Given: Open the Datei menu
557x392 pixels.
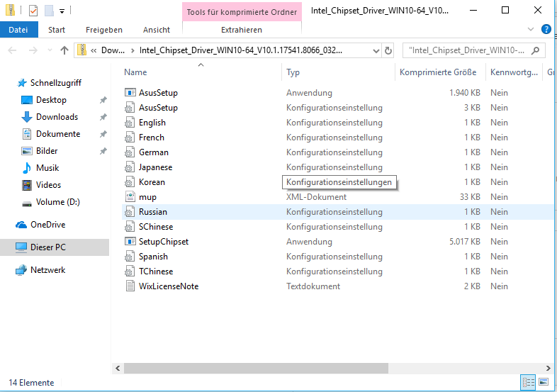Looking at the screenshot, I should click(18, 30).
